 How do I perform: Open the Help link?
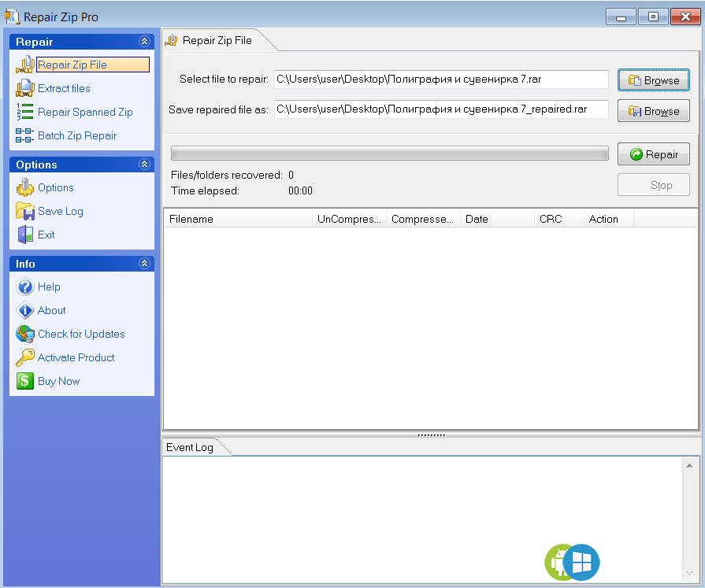(49, 287)
